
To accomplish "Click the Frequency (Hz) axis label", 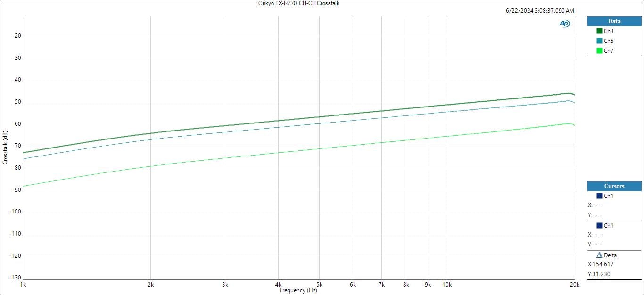I will point(298,290).
